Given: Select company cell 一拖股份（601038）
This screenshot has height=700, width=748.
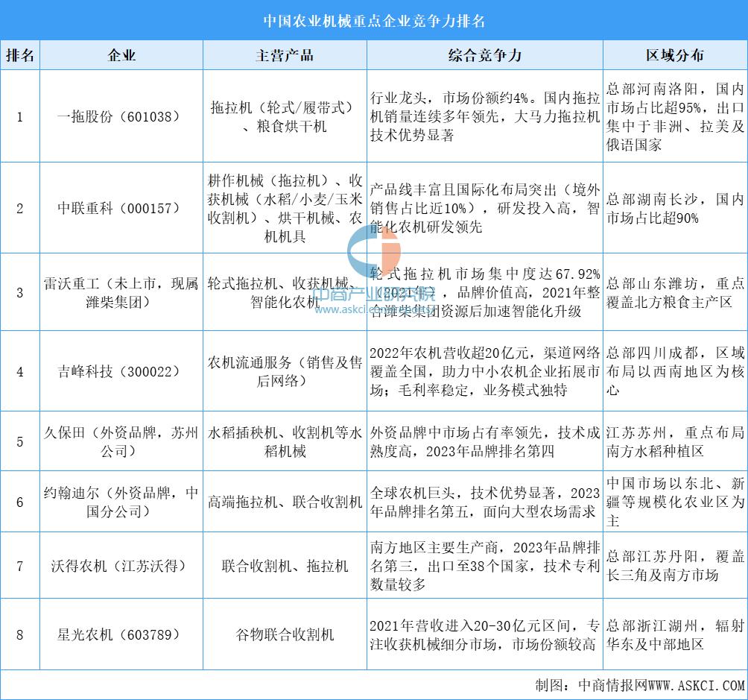Looking at the screenshot, I should pyautogui.click(x=121, y=116).
